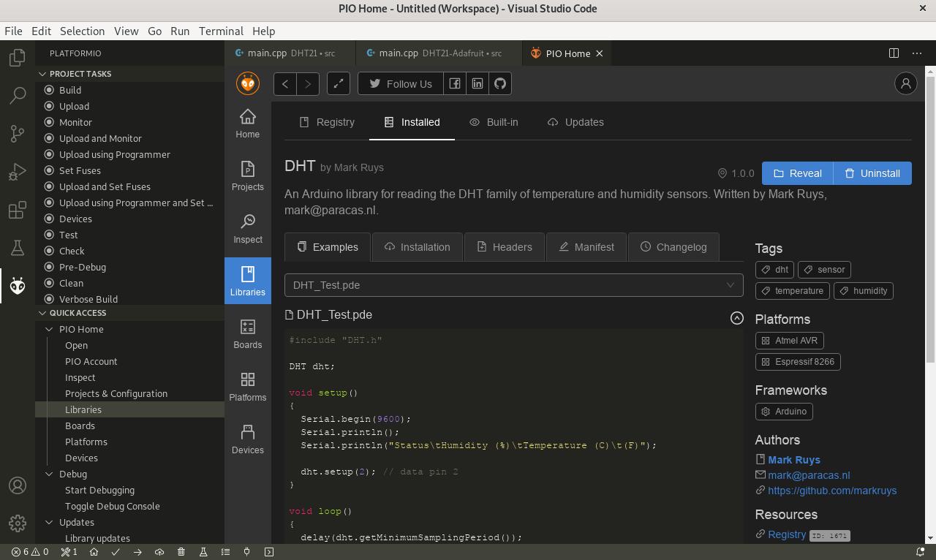This screenshot has width=936, height=560.
Task: Open the DHT_Test.pde example dropdown
Action: [514, 285]
